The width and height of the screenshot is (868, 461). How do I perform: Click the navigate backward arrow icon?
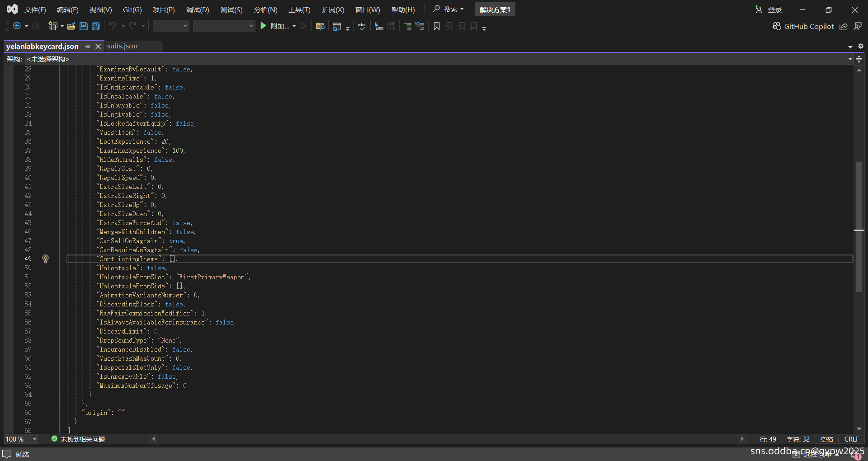(x=17, y=26)
